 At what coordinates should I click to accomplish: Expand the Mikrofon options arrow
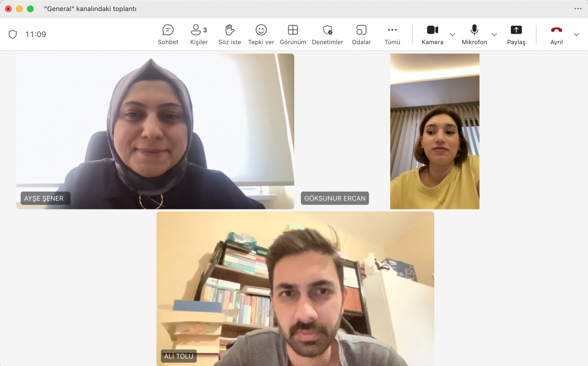tap(494, 35)
